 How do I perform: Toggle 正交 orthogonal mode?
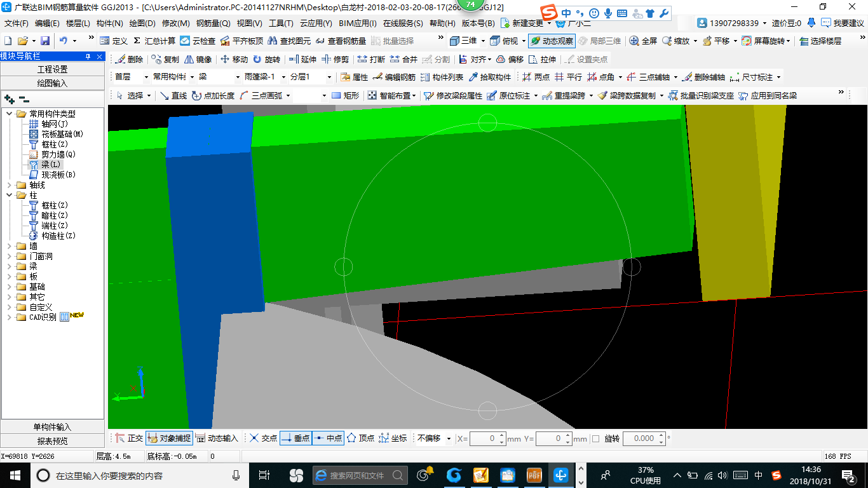[x=129, y=438]
